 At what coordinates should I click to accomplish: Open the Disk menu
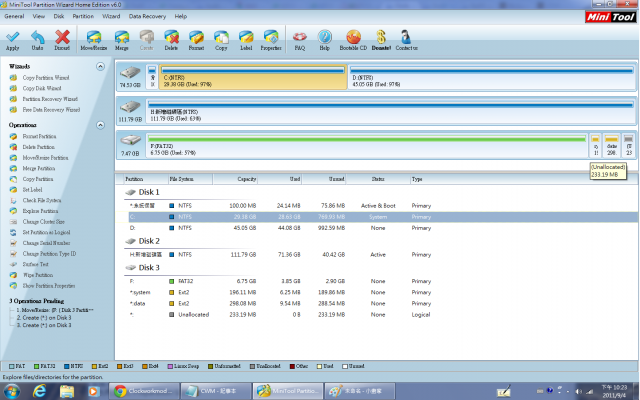59,16
